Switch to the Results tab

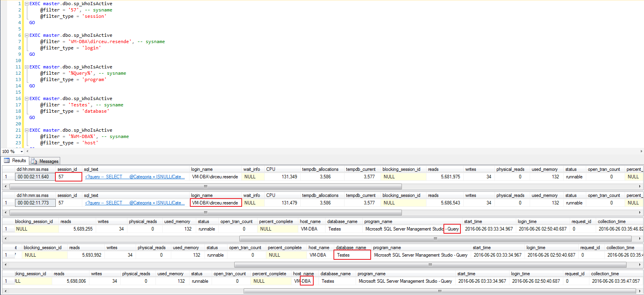[15, 161]
